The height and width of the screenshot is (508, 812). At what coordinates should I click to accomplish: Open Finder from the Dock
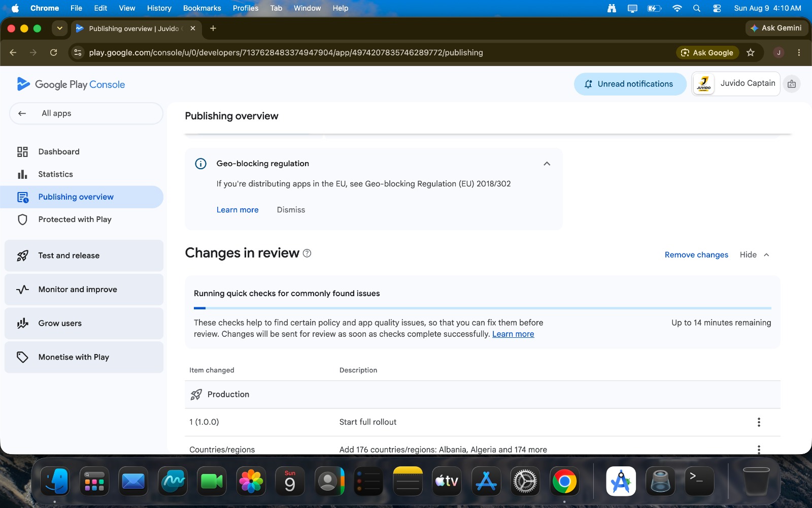coord(55,481)
